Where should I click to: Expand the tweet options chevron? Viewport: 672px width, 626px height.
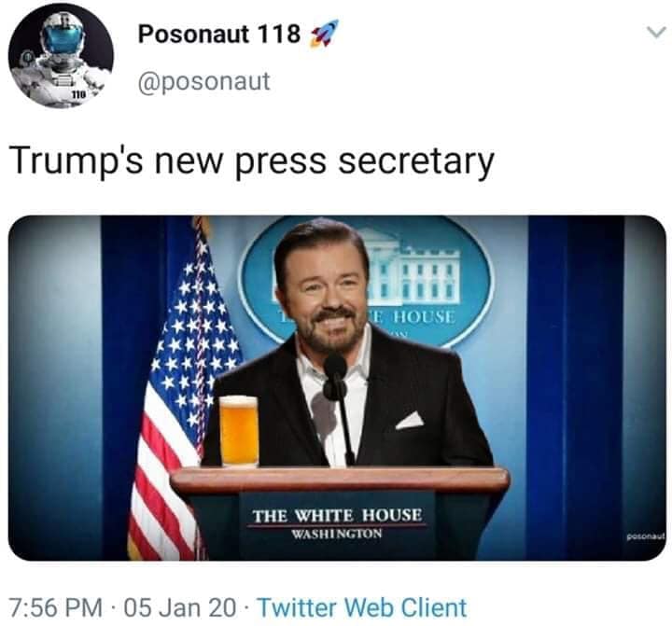[656, 33]
